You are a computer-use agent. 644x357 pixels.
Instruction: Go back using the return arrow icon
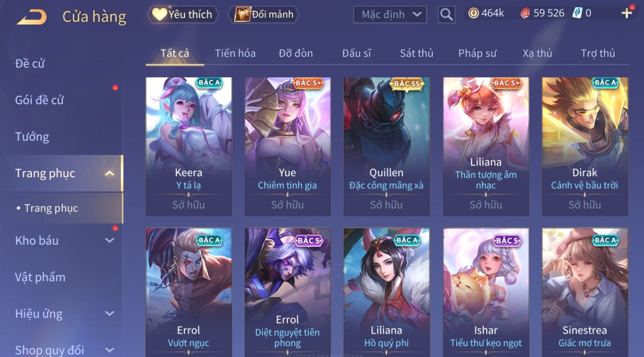[32, 17]
